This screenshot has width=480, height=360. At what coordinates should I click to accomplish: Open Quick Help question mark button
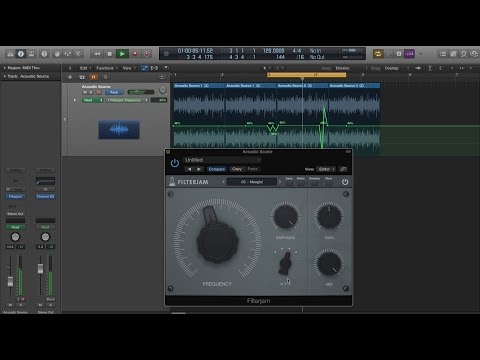pos(44,54)
